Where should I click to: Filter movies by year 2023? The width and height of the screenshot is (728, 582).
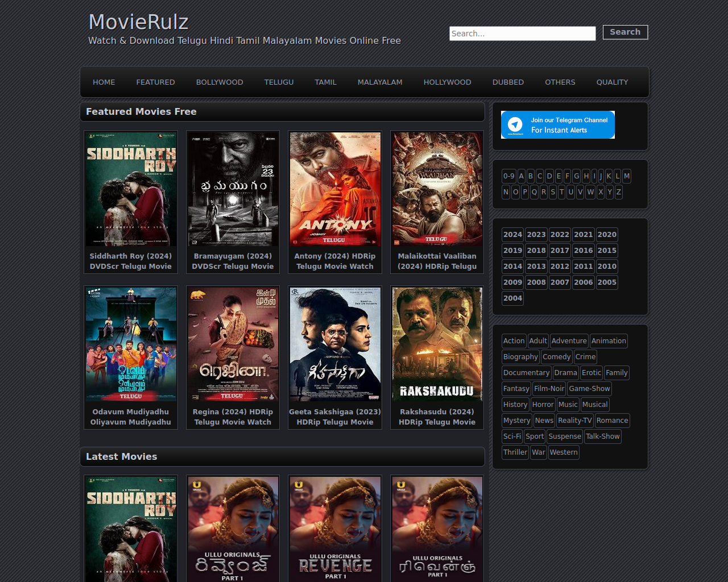(x=536, y=234)
